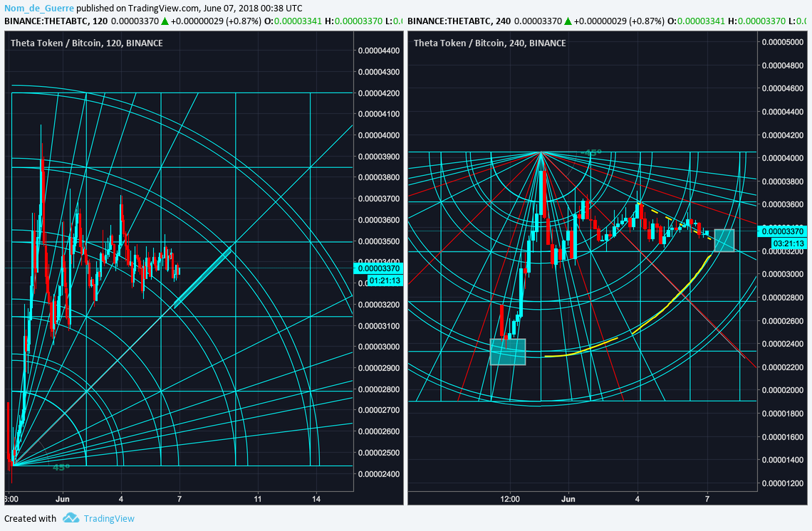Click the 0.00004400 price axis label
Viewport: 812px width, 531px height.
point(378,51)
